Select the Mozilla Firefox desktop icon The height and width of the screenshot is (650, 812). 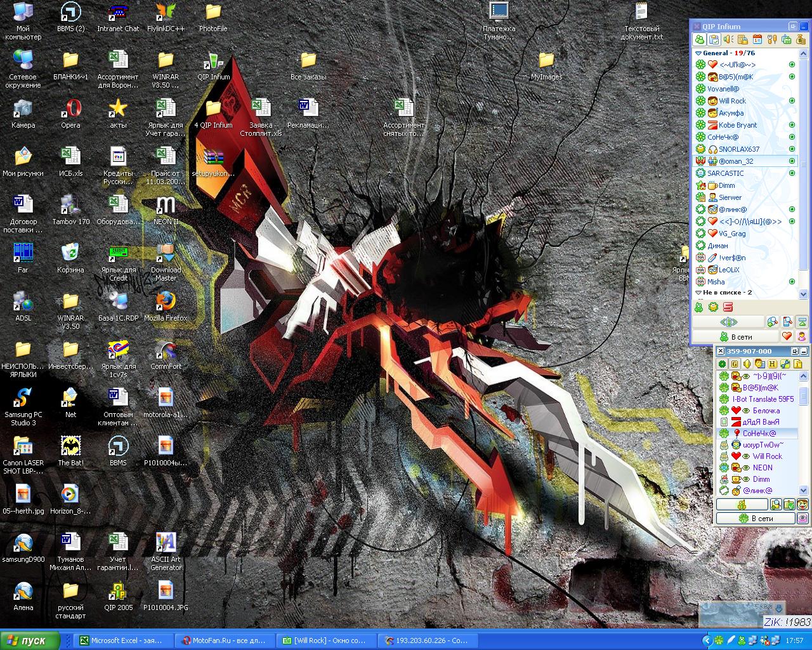tap(166, 306)
